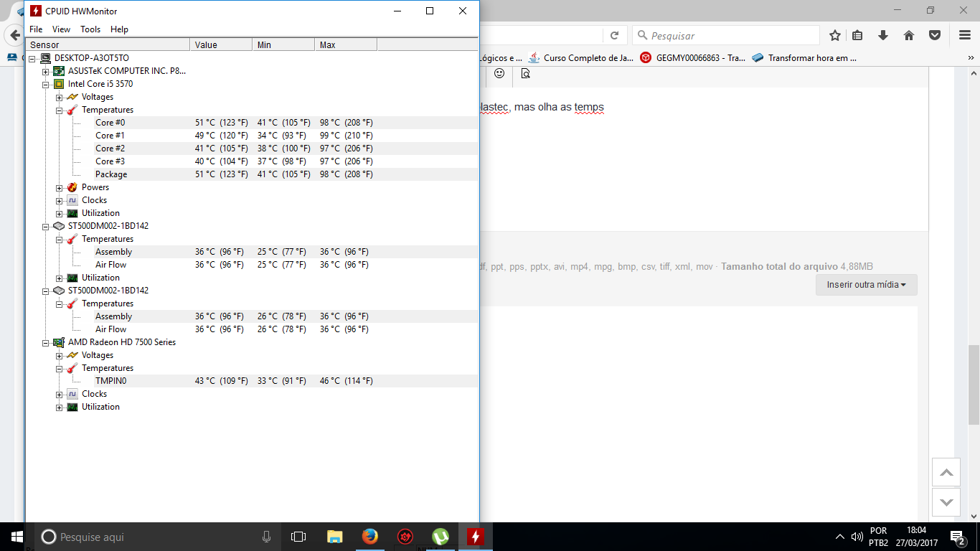Open the View menu in HWMonitor

61,29
